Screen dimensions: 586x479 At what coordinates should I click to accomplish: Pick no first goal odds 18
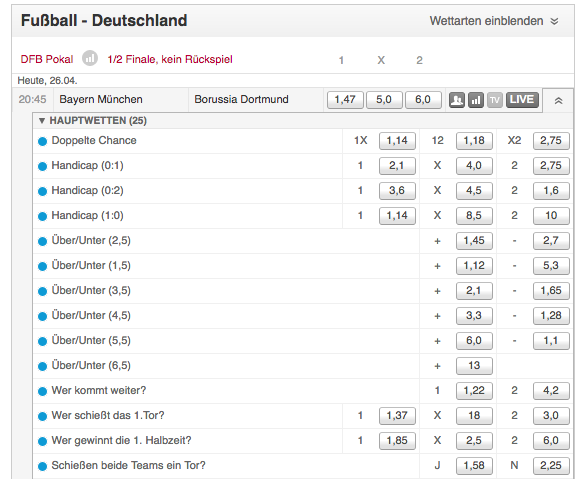(474, 416)
